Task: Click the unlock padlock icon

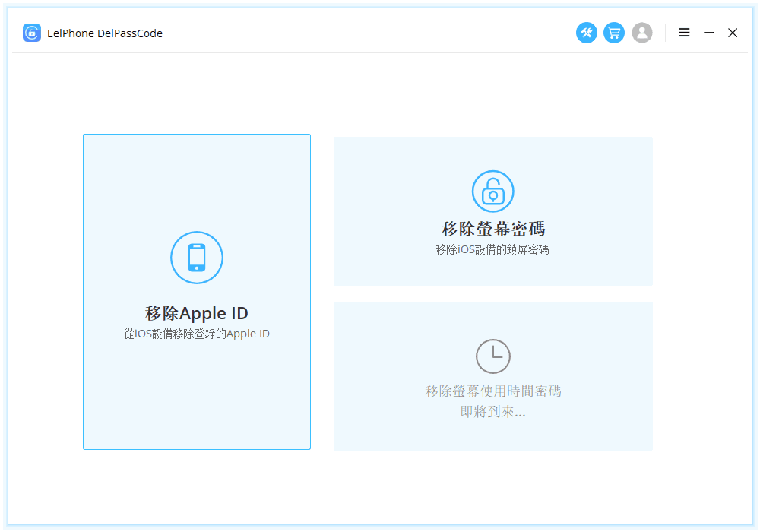Action: pyautogui.click(x=493, y=192)
